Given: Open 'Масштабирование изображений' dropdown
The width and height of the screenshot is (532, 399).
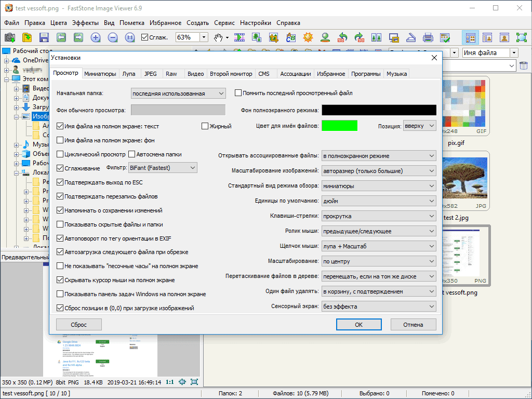Looking at the screenshot, I should (379, 171).
